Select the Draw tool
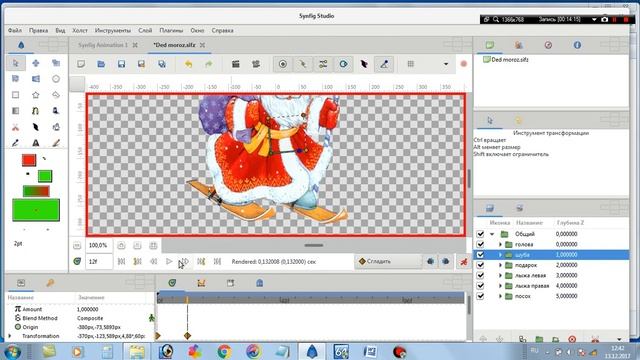This screenshot has width=640, height=360. point(56,111)
